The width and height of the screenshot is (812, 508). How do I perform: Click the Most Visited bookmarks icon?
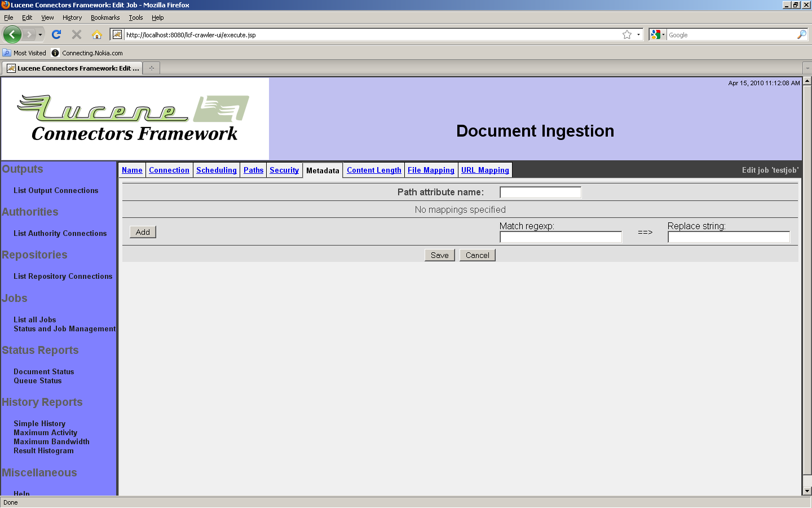pos(7,53)
